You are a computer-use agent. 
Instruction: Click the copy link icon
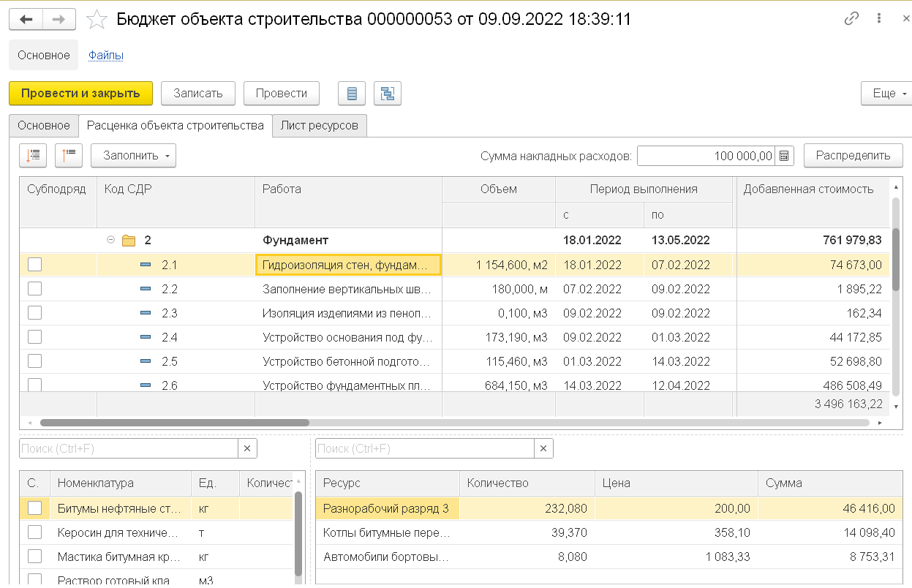(851, 20)
